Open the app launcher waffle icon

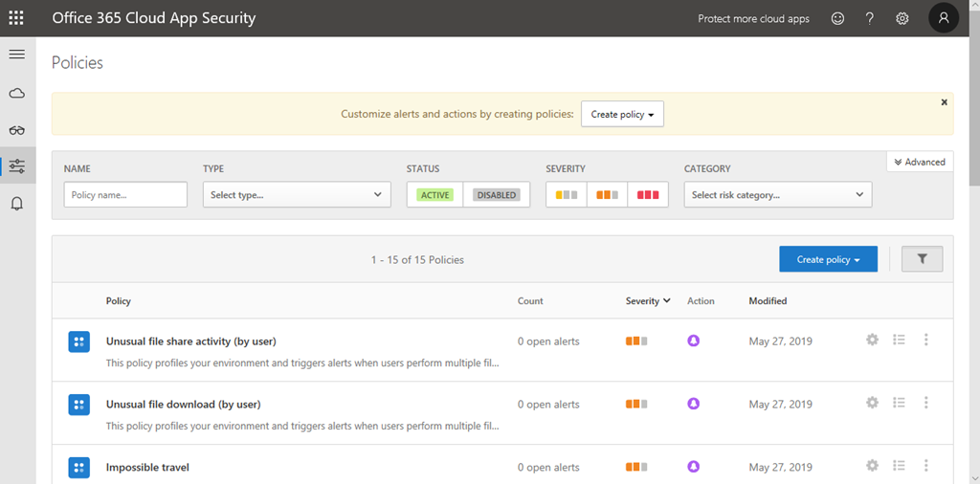(x=16, y=18)
